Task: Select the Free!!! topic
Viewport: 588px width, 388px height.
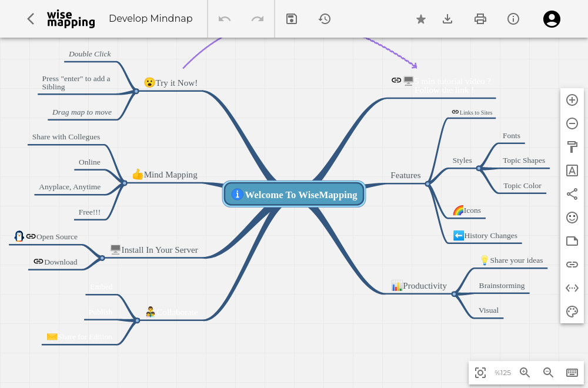Action: pos(89,212)
